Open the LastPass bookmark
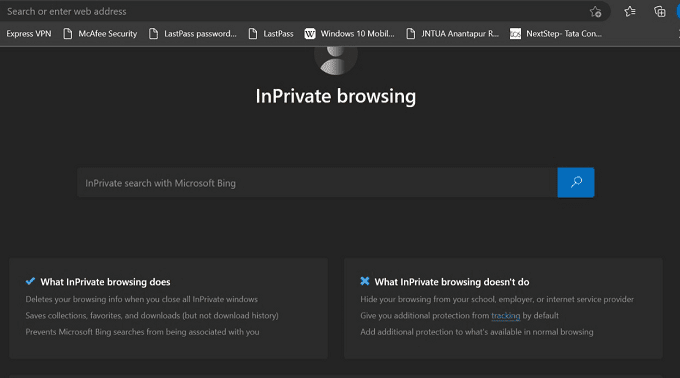680x378 pixels. tap(271, 33)
